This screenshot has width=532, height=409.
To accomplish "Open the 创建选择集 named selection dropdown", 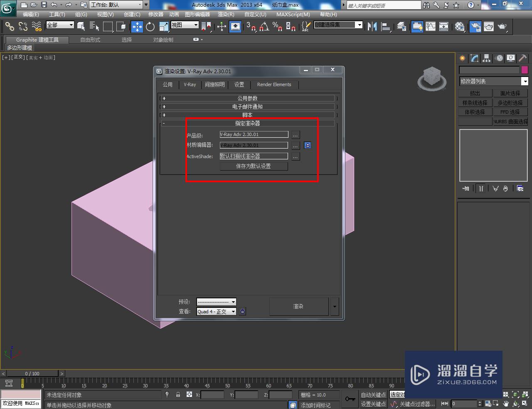I will (x=338, y=25).
